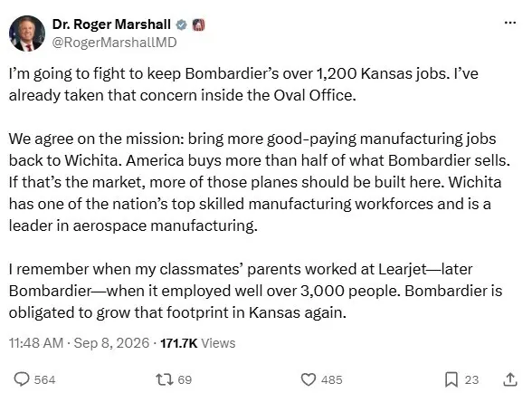Image resolution: width=532 pixels, height=393 pixels.
Task: Repost the tweet using the retweet icon
Action: point(165,379)
